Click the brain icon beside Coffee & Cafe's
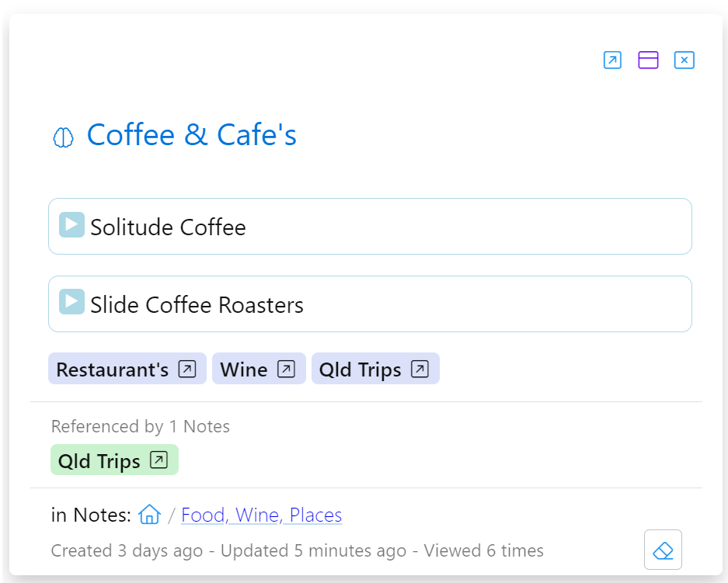This screenshot has height=583, width=728. point(63,137)
